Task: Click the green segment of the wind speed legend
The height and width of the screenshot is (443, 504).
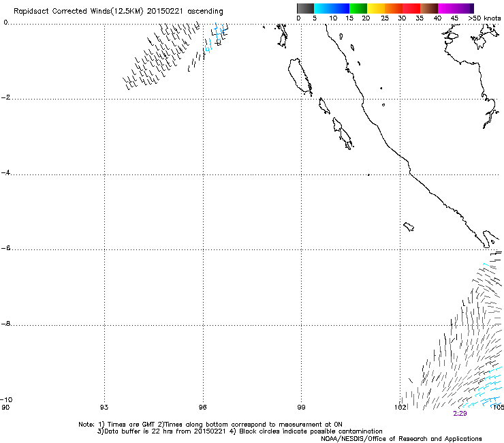Action: pyautogui.click(x=358, y=8)
